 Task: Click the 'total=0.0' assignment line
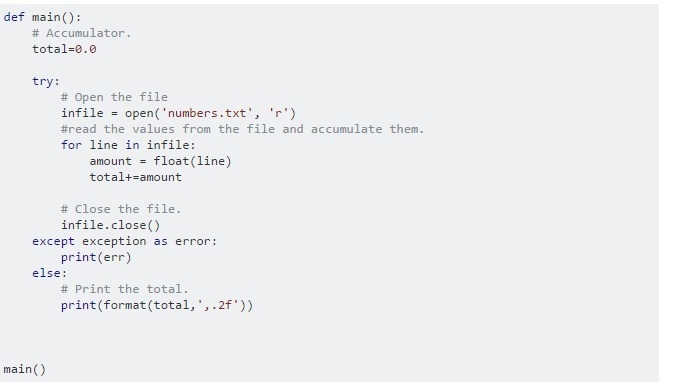(64, 49)
